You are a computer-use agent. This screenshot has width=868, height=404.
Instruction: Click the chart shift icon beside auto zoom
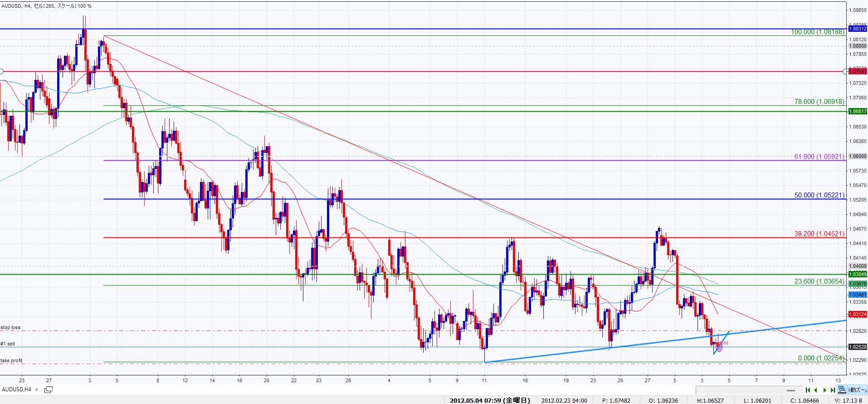tap(842, 390)
